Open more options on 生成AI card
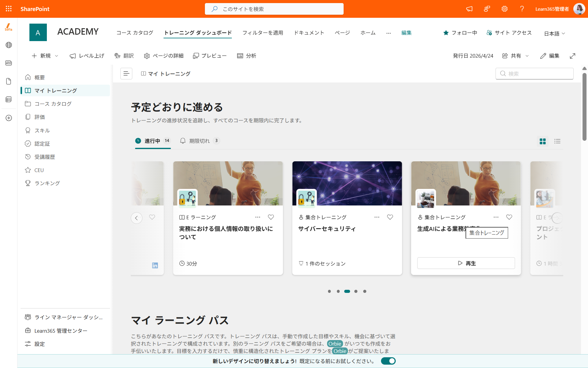Viewport: 588px width, 368px height. click(x=496, y=217)
